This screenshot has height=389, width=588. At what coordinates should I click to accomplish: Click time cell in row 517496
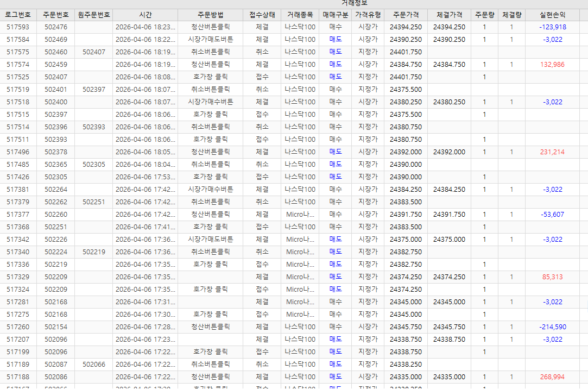145,152
